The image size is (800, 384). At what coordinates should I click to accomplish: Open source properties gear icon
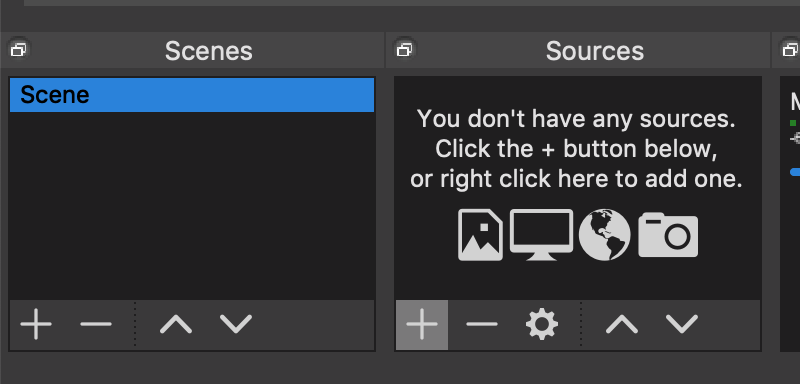[x=542, y=324]
